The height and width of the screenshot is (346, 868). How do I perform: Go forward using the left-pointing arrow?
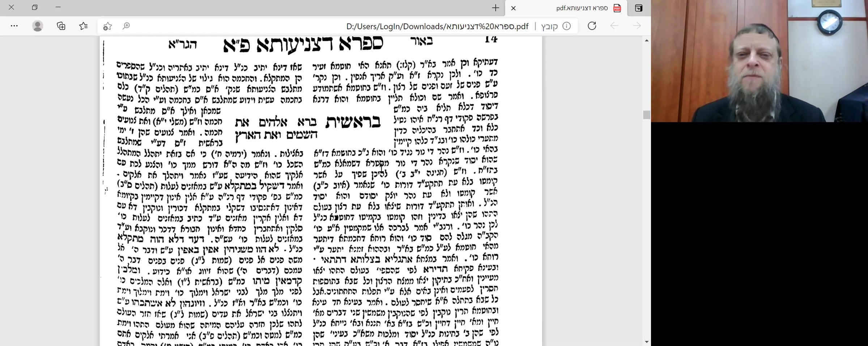pos(614,26)
